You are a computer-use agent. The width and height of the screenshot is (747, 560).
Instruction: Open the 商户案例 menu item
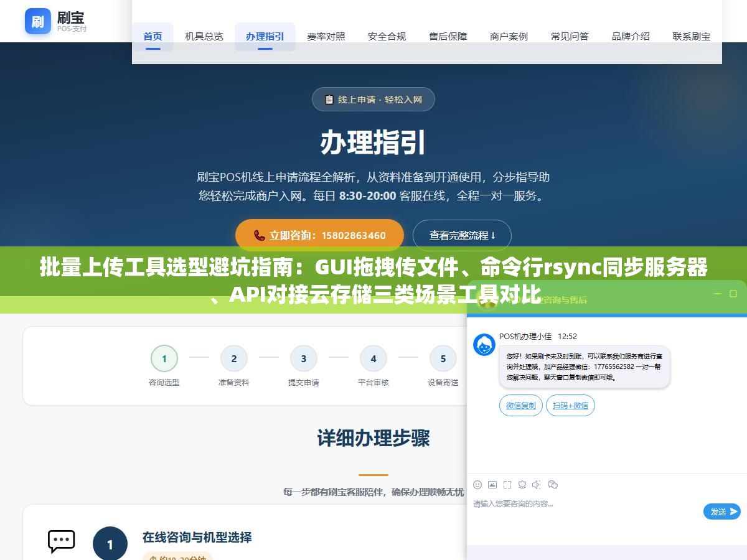(x=509, y=36)
